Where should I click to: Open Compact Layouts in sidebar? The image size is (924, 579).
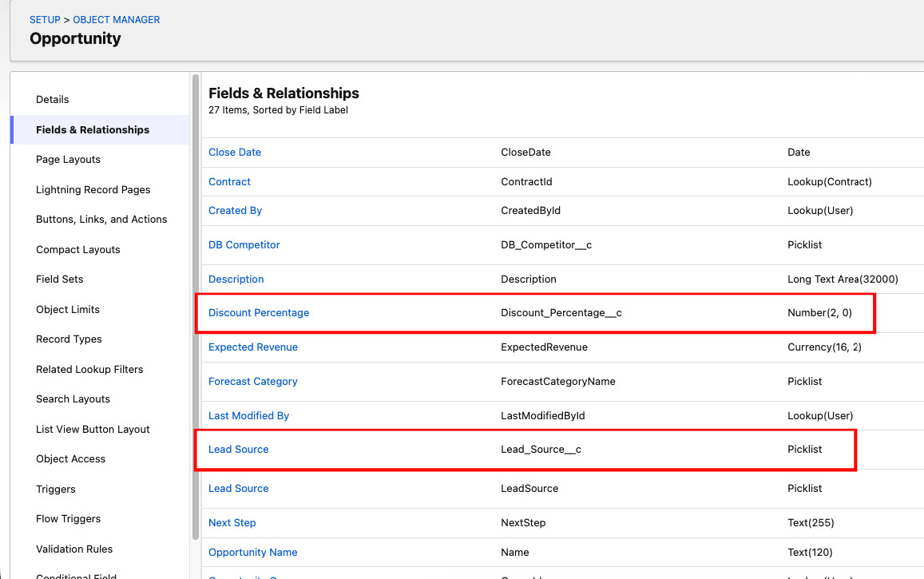(x=77, y=250)
